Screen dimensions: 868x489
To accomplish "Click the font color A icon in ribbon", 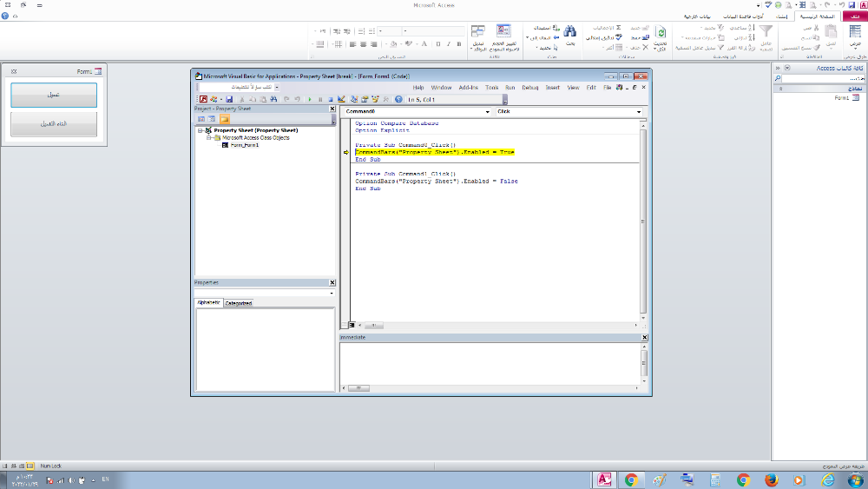I will click(424, 43).
